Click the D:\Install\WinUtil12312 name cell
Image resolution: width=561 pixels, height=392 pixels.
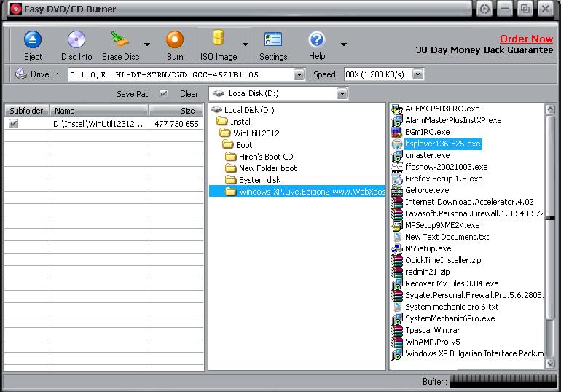(x=98, y=124)
